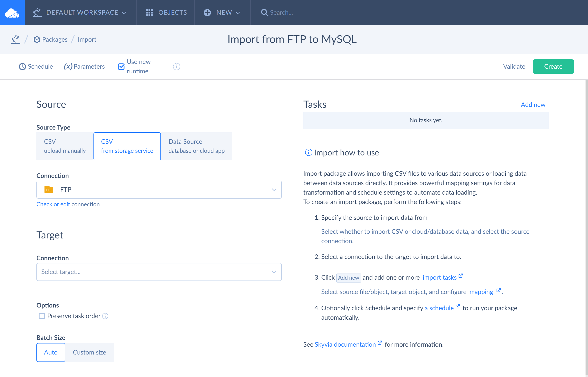The image size is (588, 377).
Task: Click the Objects grid icon
Action: 149,13
